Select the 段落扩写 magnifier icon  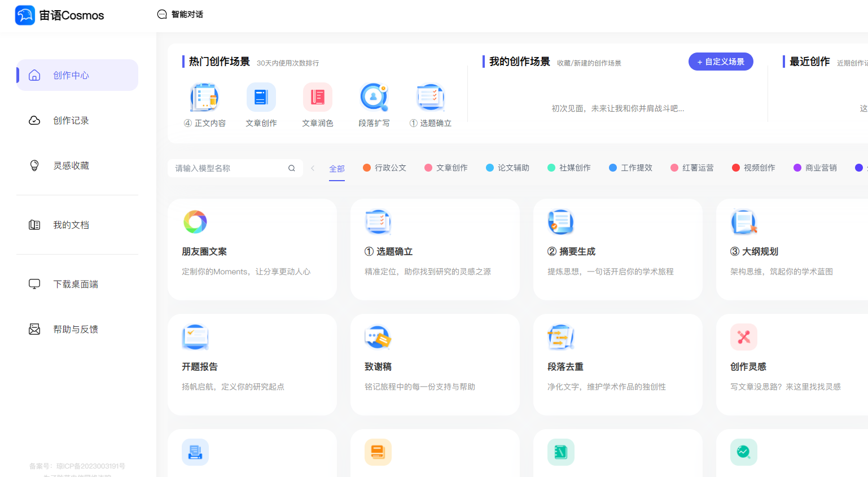coord(374,97)
